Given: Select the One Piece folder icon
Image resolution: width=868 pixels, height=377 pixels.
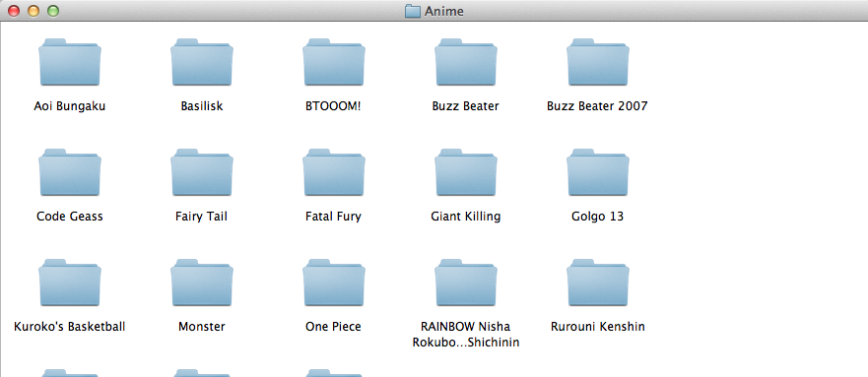Looking at the screenshot, I should tap(334, 283).
